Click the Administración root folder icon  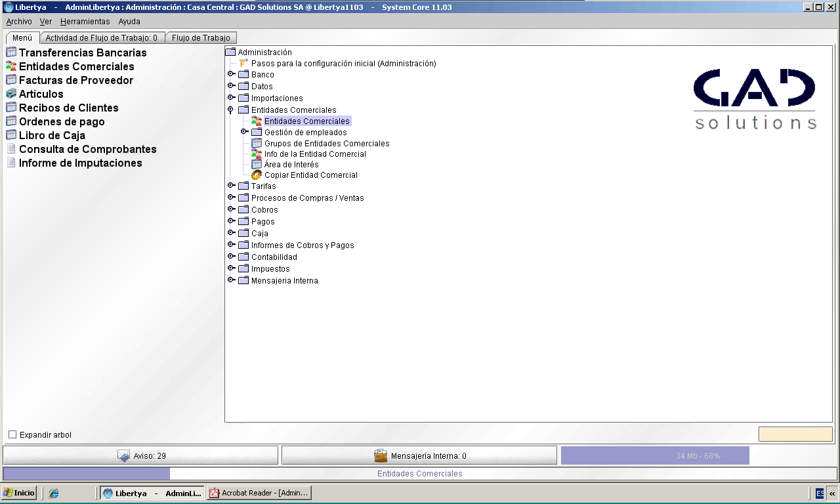click(230, 52)
